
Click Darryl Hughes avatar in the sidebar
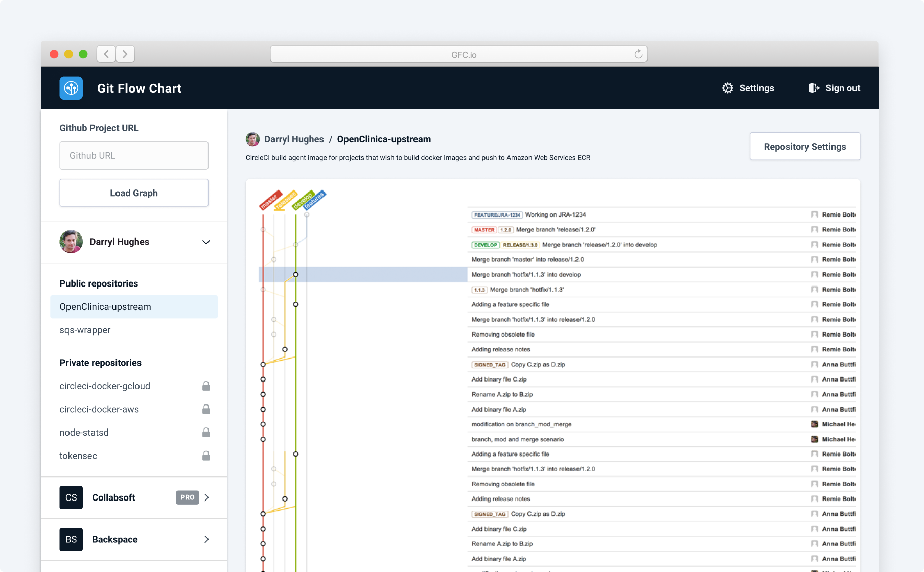(x=71, y=242)
